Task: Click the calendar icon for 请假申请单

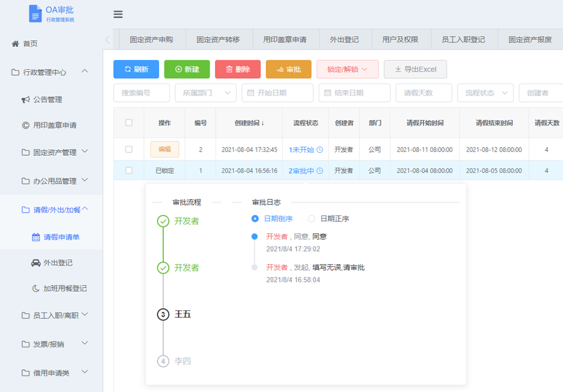Action: 36,237
